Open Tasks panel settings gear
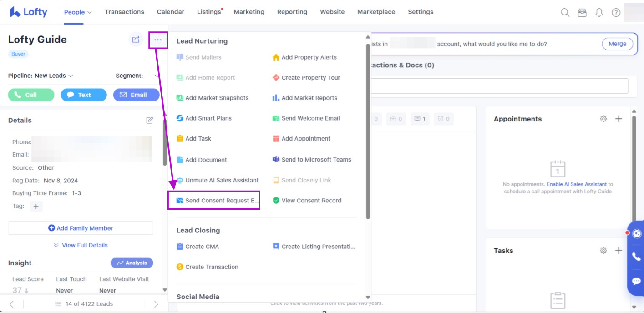 pos(603,250)
